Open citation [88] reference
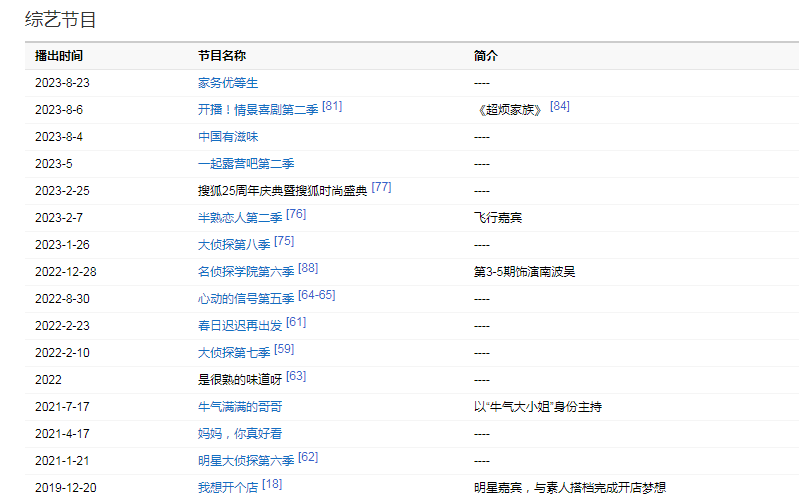 (308, 268)
